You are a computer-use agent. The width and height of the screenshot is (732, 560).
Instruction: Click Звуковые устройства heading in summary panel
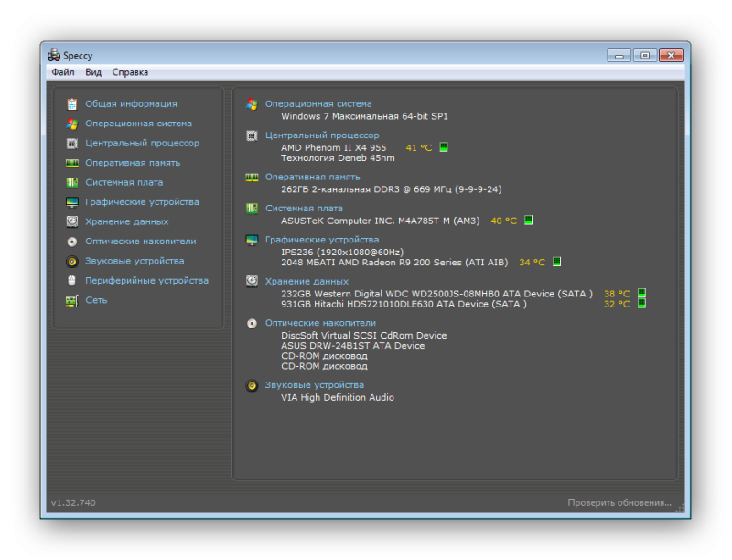pyautogui.click(x=314, y=384)
